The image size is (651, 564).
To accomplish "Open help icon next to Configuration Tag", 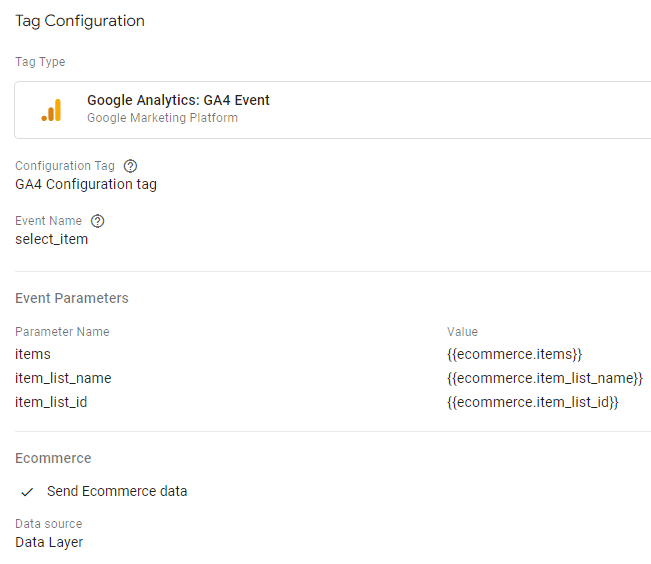I will point(130,166).
